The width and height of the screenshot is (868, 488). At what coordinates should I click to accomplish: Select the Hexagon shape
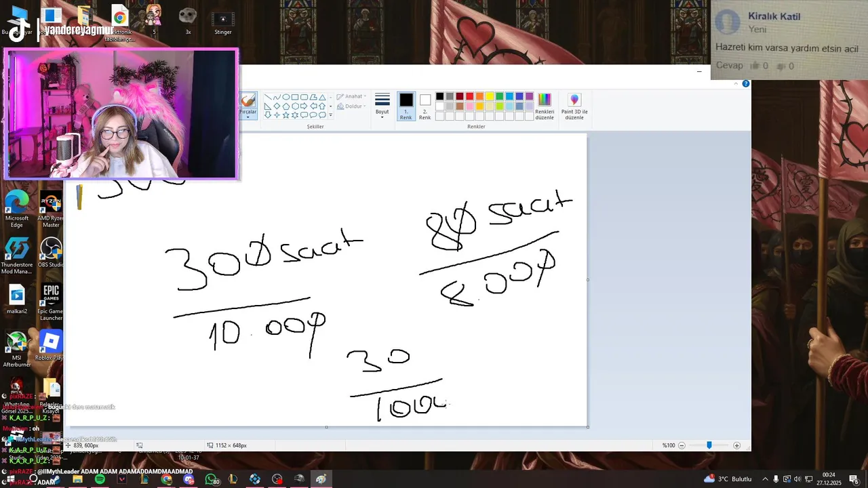coord(295,106)
